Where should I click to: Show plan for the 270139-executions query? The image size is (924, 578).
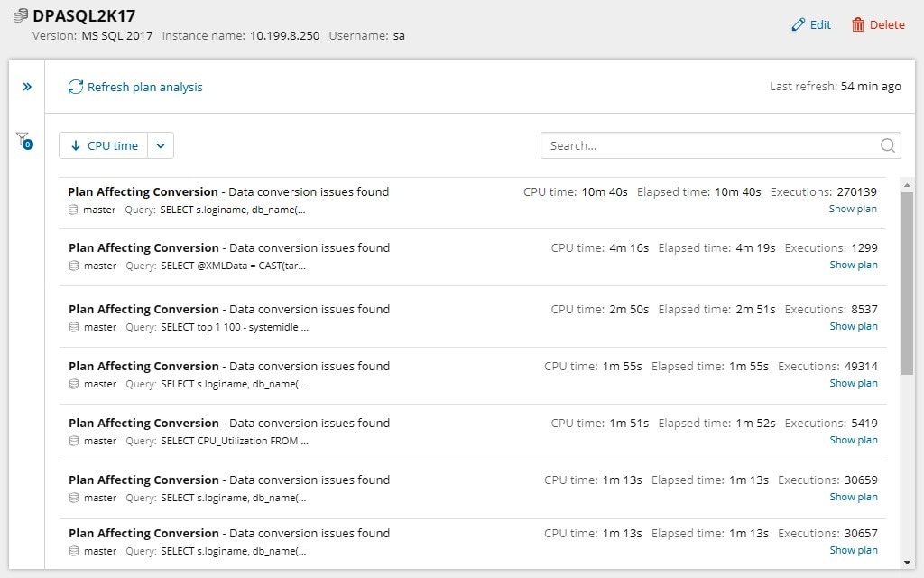pos(852,208)
